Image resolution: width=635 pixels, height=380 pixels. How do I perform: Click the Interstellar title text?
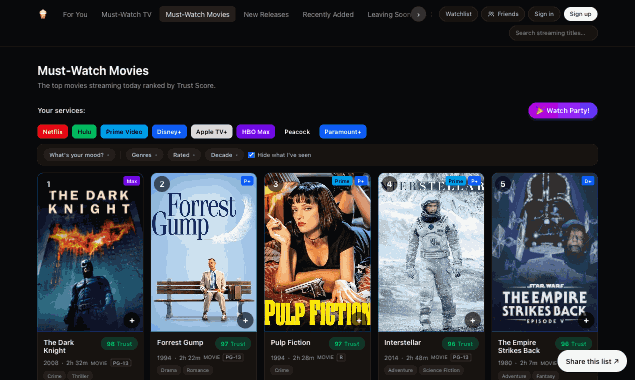tap(403, 343)
